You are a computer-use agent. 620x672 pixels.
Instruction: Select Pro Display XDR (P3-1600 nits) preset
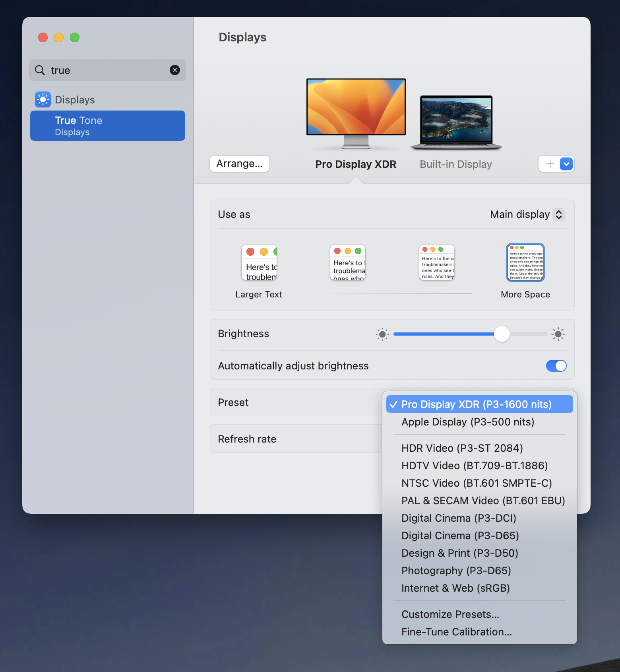point(480,404)
